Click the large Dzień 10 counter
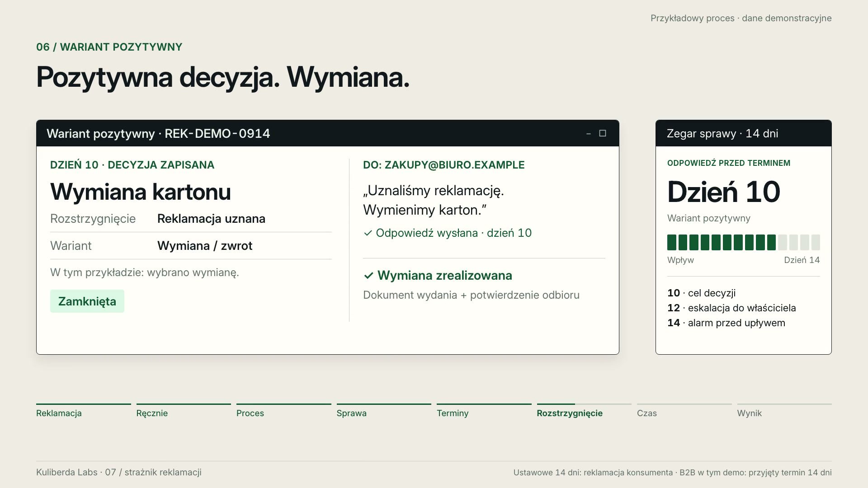868x488 pixels. point(724,192)
